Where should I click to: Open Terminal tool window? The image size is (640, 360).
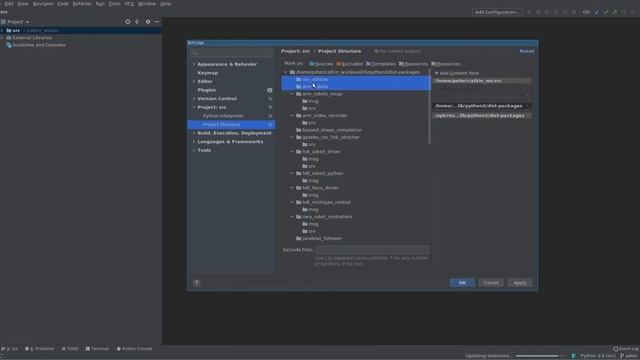(x=97, y=349)
